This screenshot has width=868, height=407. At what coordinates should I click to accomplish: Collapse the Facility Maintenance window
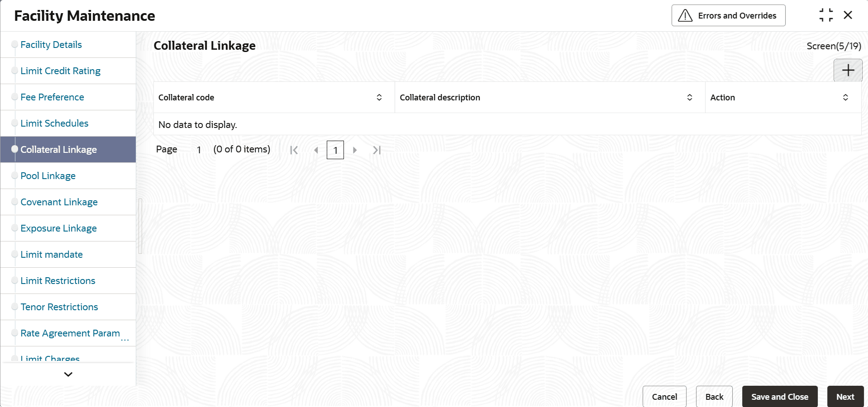tap(826, 15)
